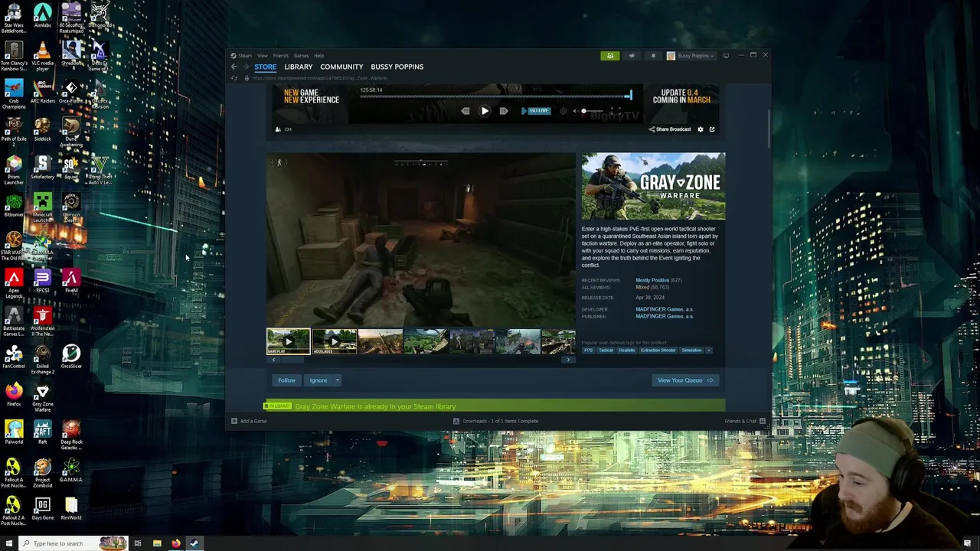The width and height of the screenshot is (980, 551).
Task: Select RPCS3 desktop icon
Action: tap(42, 281)
